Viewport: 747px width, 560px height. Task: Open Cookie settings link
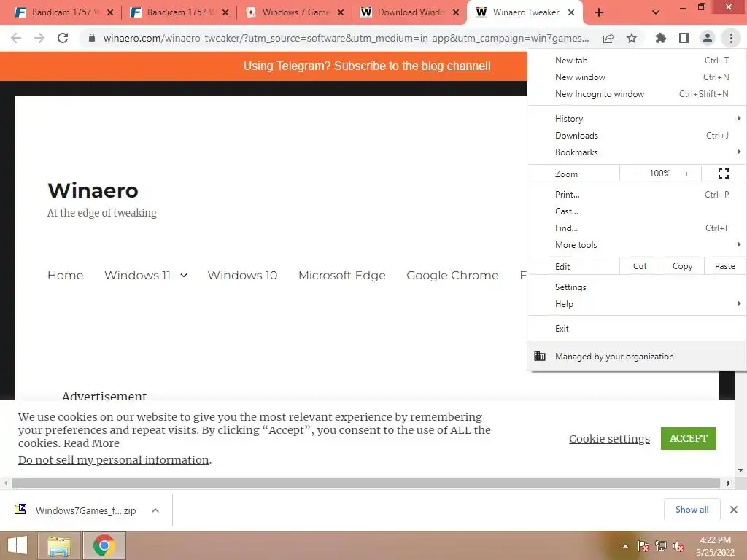tap(609, 438)
